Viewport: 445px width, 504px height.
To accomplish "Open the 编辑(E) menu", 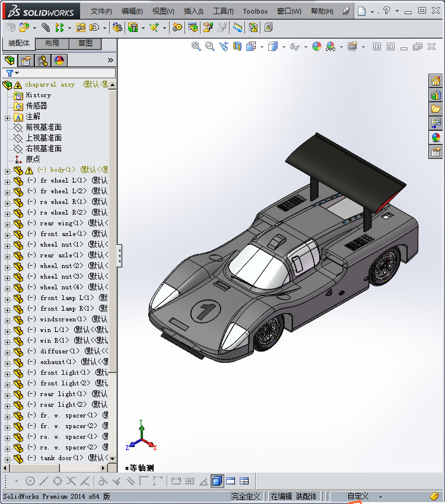I will pos(132,11).
